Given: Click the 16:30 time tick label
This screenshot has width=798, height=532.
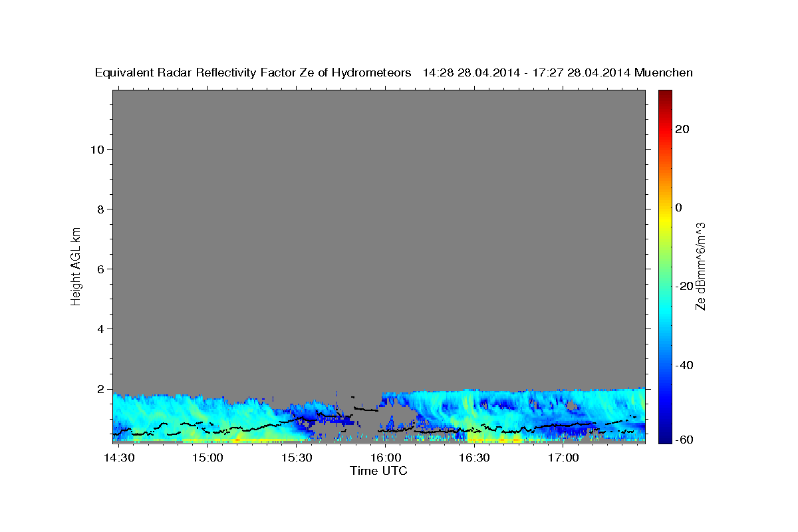Looking at the screenshot, I should coord(474,458).
